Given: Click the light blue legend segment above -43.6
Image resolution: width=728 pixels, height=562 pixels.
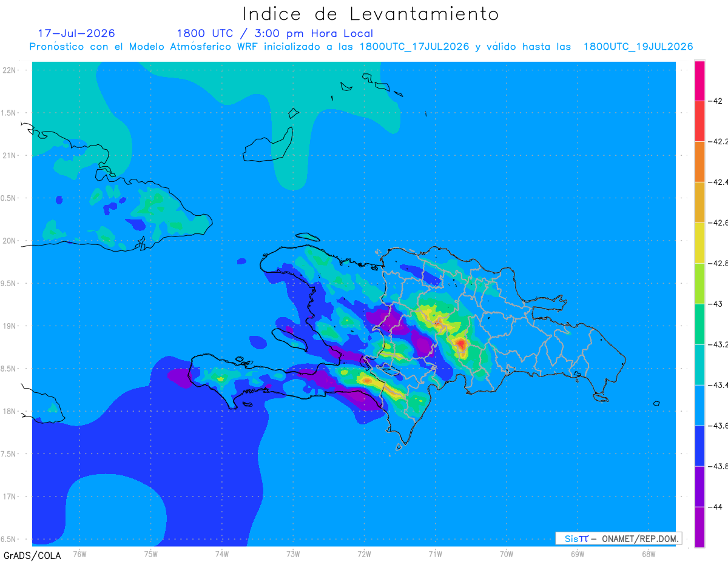Looking at the screenshot, I should pos(699,406).
